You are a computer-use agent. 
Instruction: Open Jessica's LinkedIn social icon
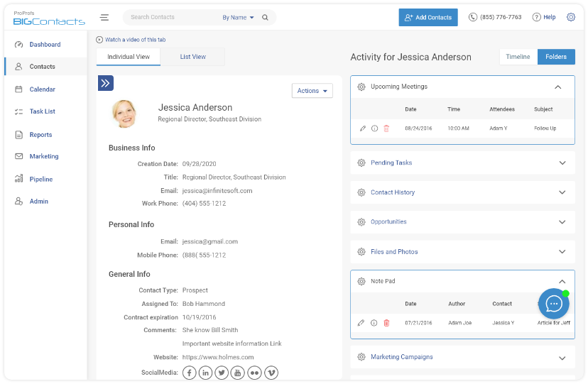point(205,373)
